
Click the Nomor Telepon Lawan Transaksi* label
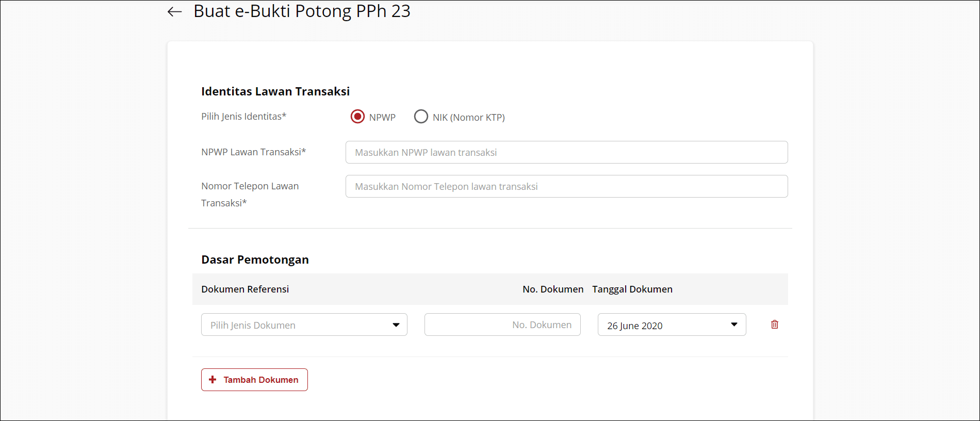point(250,195)
